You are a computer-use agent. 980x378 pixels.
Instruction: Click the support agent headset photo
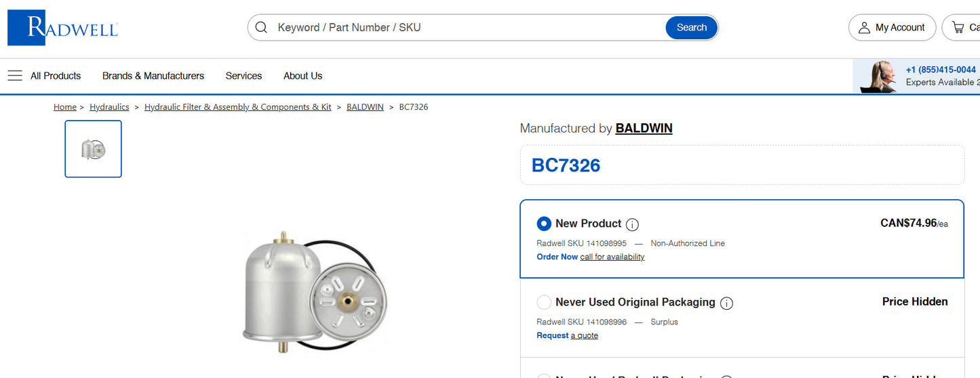pos(878,77)
